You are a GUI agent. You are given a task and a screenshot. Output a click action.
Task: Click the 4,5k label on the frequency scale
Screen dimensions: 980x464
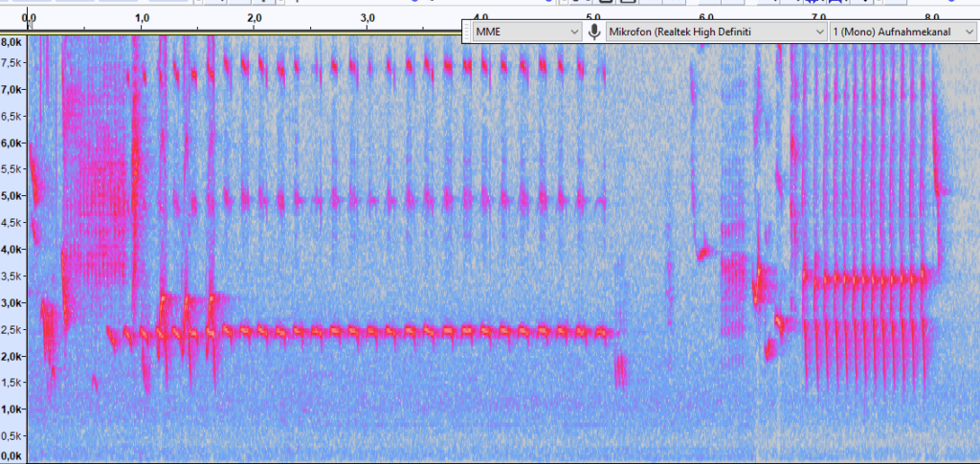[x=12, y=222]
